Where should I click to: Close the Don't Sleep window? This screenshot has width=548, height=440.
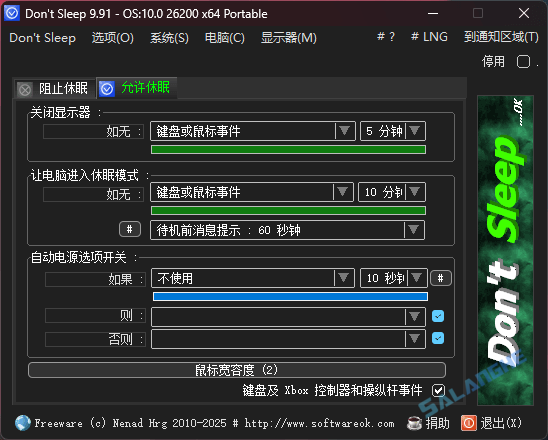click(x=524, y=13)
